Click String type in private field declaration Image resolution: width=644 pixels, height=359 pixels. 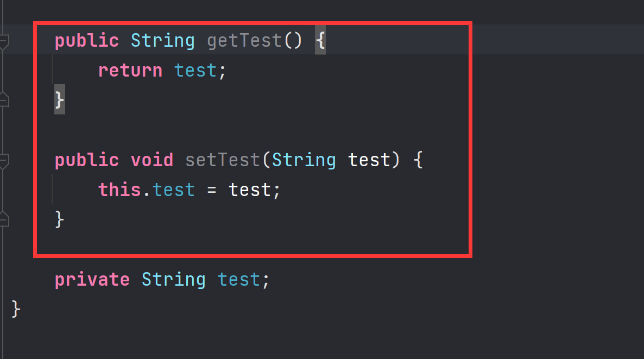click(173, 280)
